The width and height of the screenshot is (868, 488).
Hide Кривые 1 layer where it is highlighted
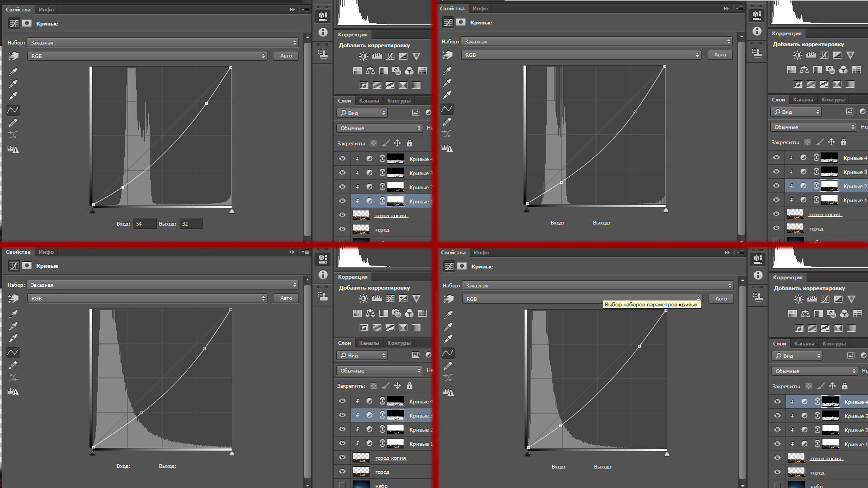point(342,201)
